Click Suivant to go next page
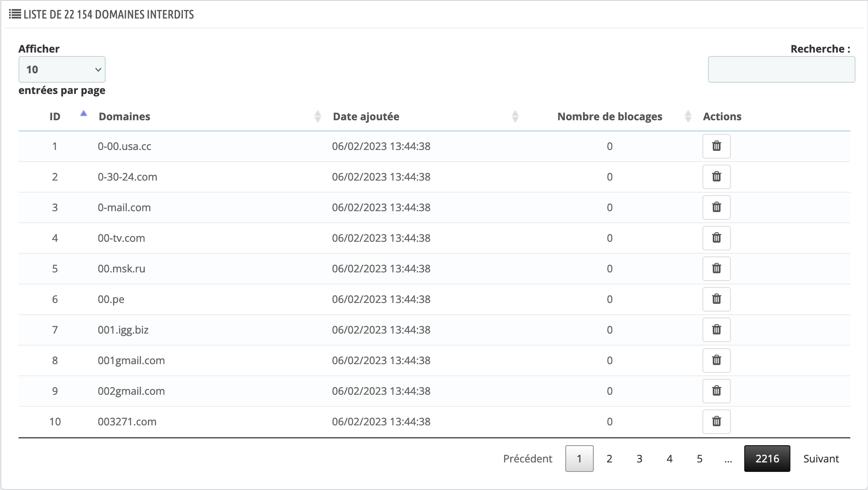The width and height of the screenshot is (868, 490). pos(821,459)
